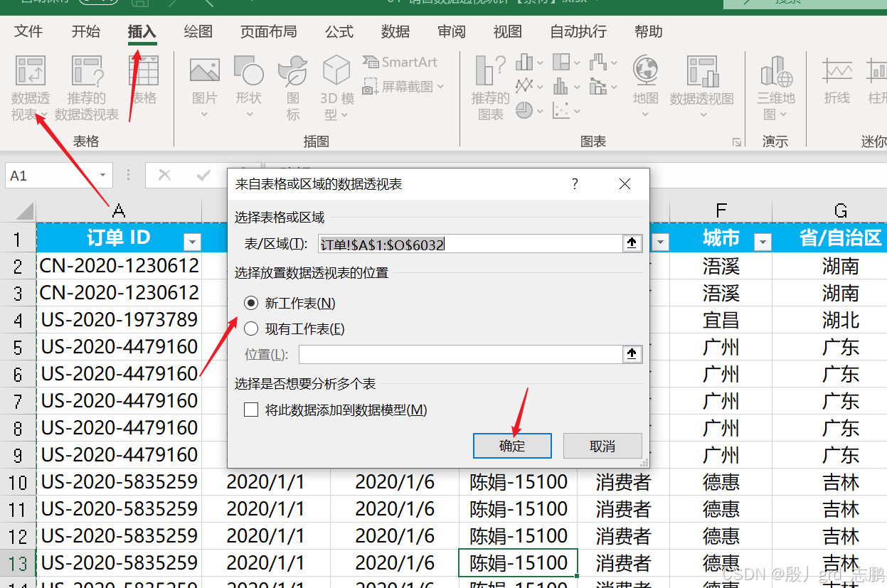Expand the column chart dropdown arrow

(x=540, y=63)
